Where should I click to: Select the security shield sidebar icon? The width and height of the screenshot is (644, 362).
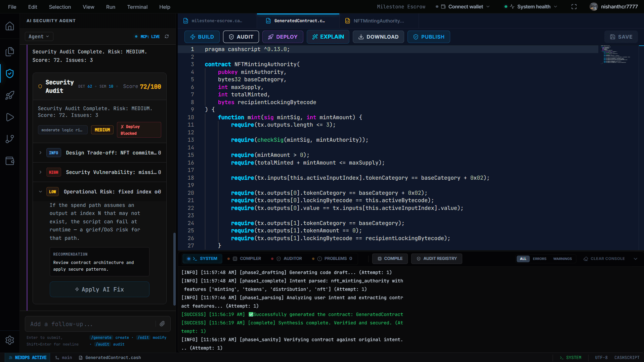click(x=10, y=74)
